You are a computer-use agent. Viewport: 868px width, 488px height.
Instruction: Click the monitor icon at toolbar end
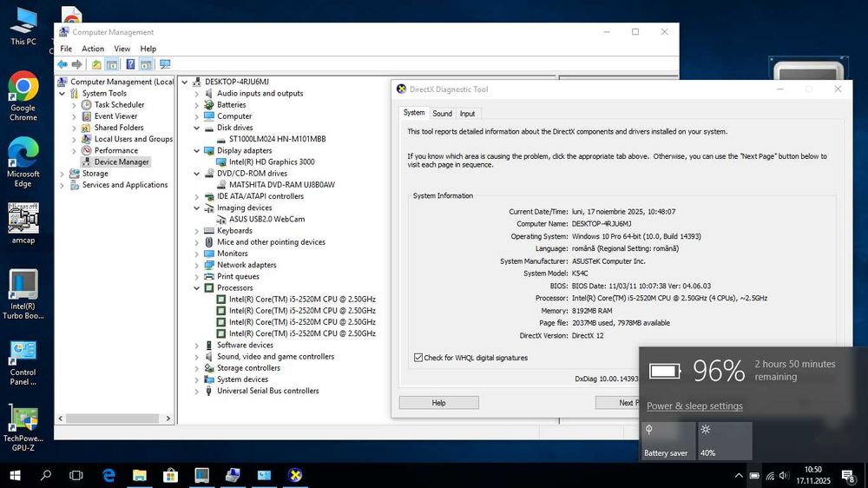(165, 64)
